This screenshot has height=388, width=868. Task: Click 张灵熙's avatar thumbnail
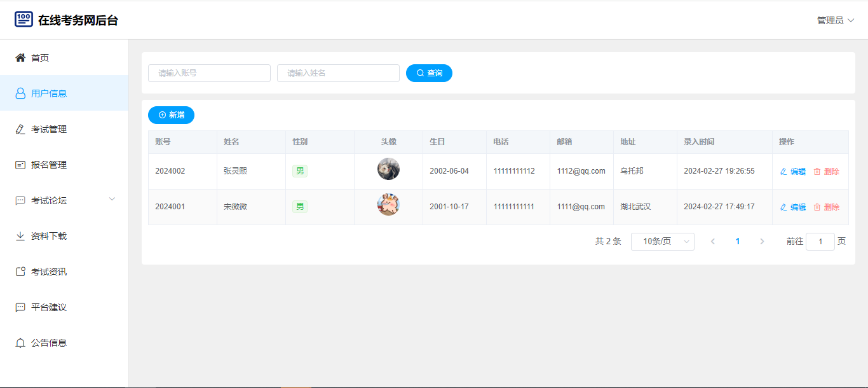(388, 169)
